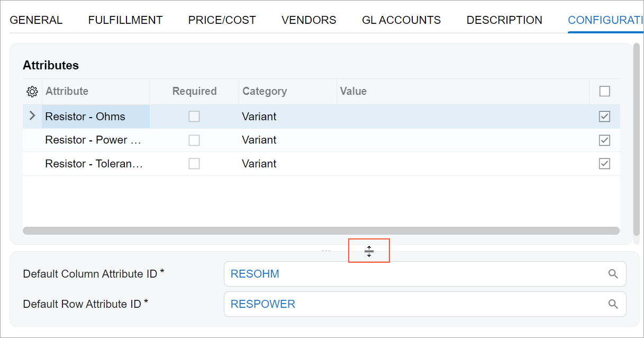The width and height of the screenshot is (644, 338).
Task: Open the General tab
Action: tap(36, 20)
